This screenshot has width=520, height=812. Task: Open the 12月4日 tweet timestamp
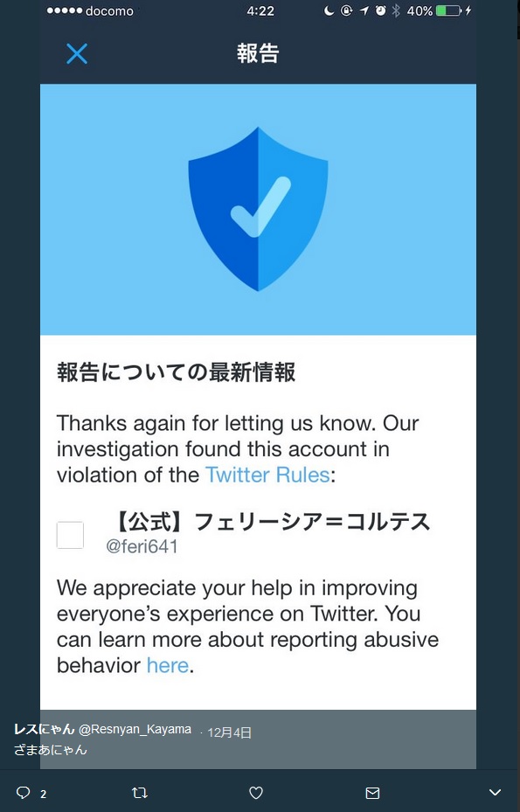(x=230, y=732)
